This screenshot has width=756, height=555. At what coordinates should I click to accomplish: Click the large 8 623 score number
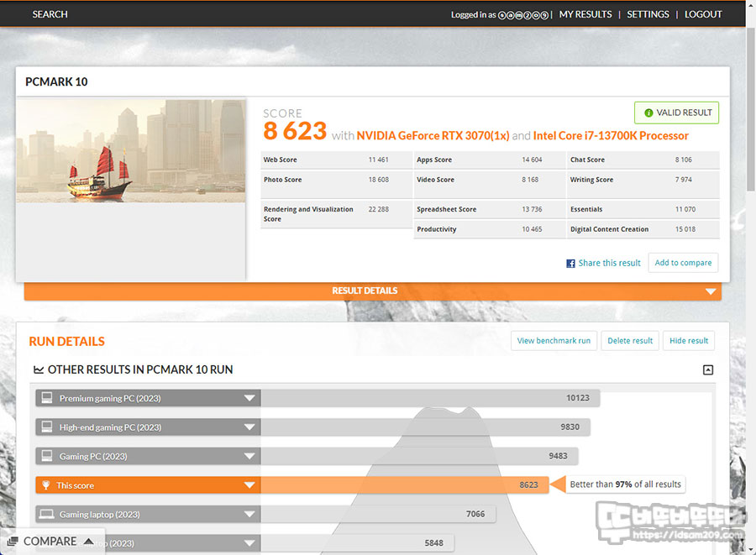[295, 132]
